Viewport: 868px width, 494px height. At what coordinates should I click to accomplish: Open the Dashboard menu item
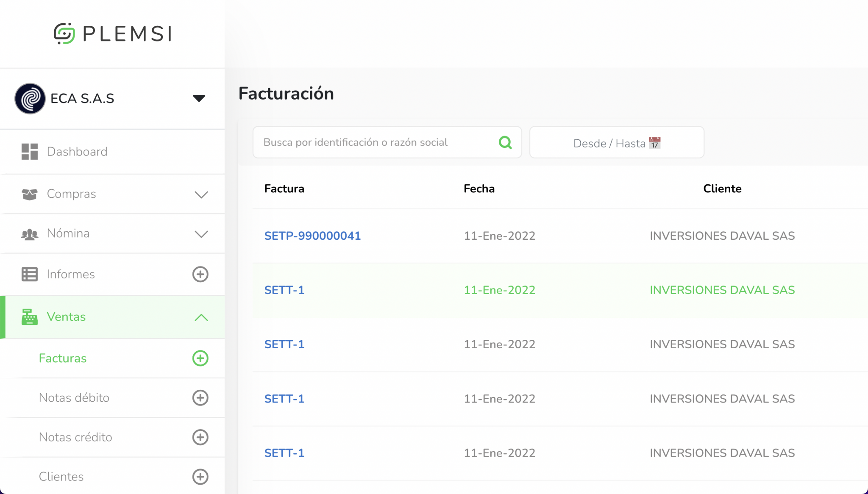point(77,152)
